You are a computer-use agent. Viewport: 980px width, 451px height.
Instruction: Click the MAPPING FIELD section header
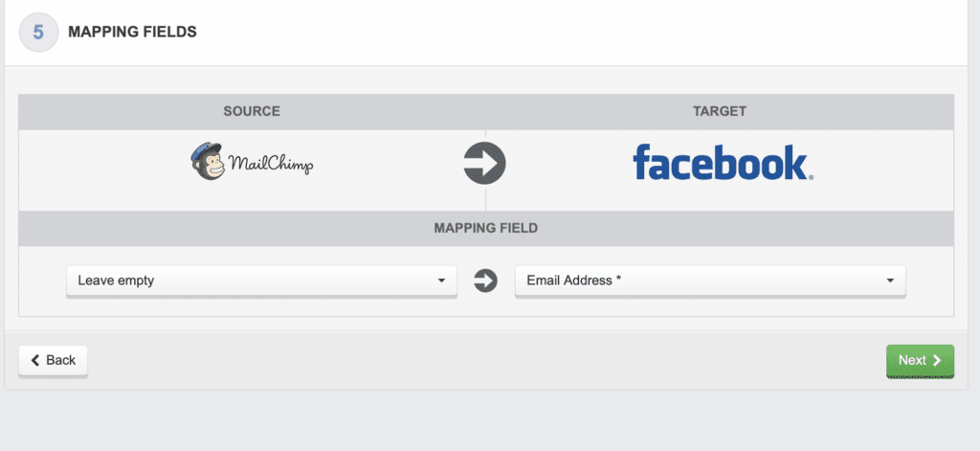(485, 228)
